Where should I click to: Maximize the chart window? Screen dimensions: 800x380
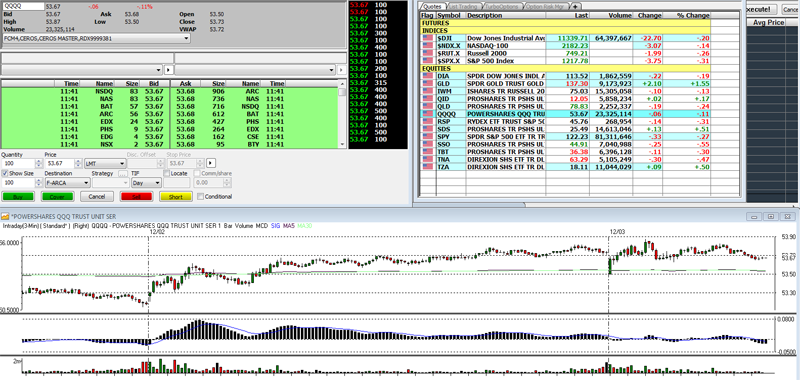point(771,217)
